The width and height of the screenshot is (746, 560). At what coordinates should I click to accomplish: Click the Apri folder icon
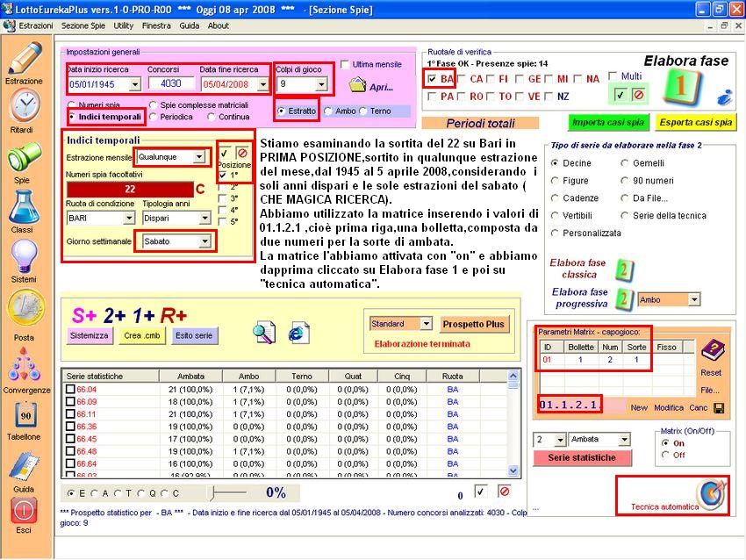tap(357, 85)
